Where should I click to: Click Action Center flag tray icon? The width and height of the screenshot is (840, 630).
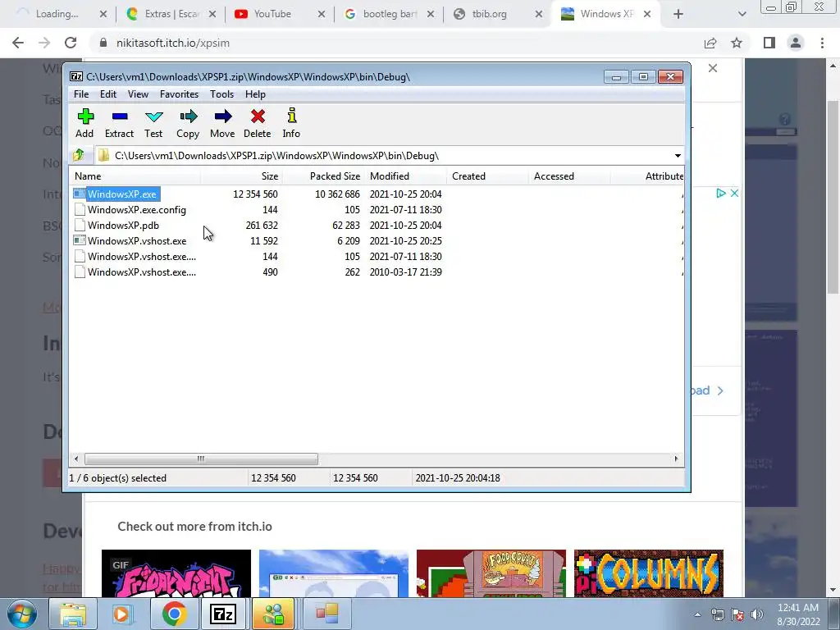(x=737, y=614)
